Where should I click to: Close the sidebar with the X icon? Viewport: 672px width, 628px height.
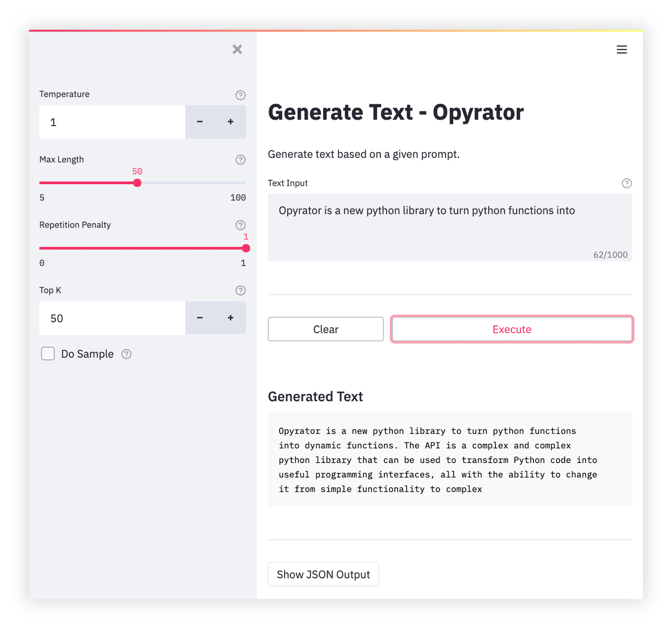[x=237, y=49]
